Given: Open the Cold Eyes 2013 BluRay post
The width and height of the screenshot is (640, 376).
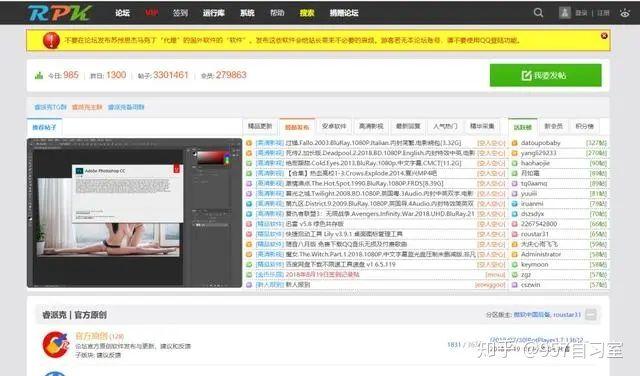Looking at the screenshot, I should [373, 163].
